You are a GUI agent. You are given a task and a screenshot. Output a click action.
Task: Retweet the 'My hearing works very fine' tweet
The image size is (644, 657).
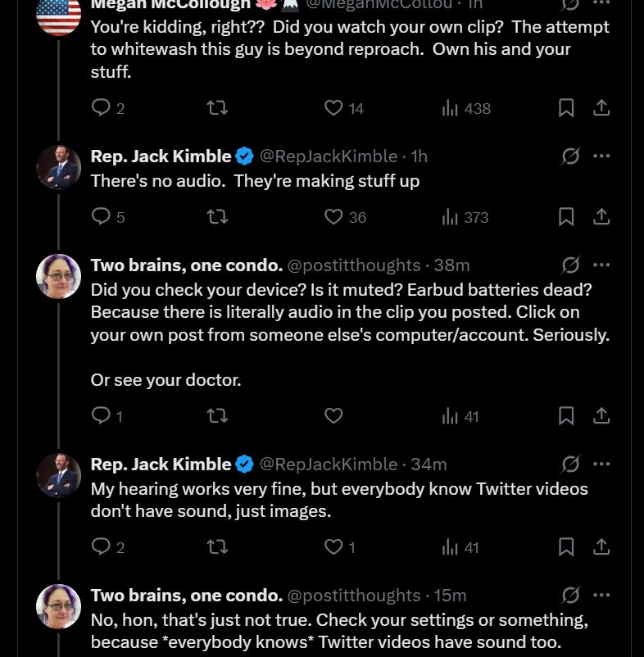point(217,547)
